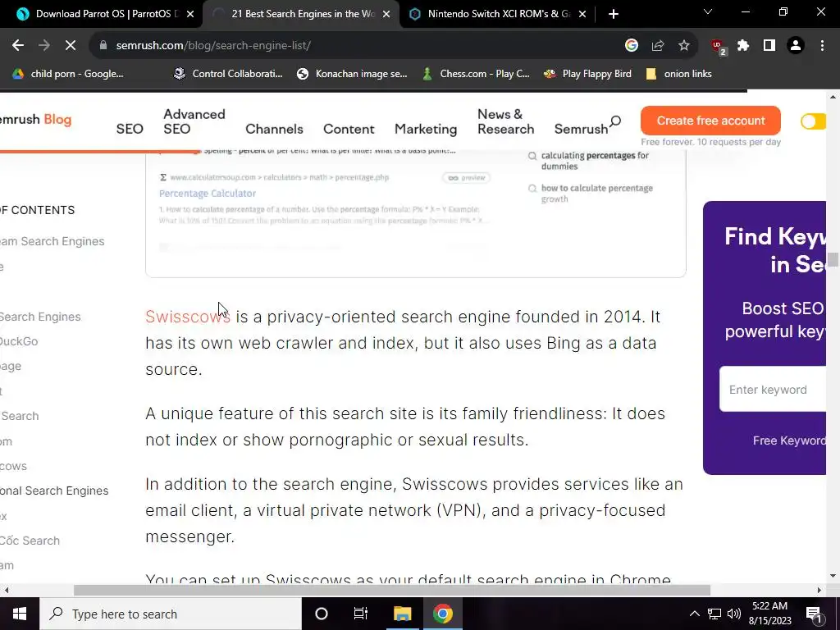840x630 pixels.
Task: Open the volume control tray icon
Action: (x=734, y=614)
